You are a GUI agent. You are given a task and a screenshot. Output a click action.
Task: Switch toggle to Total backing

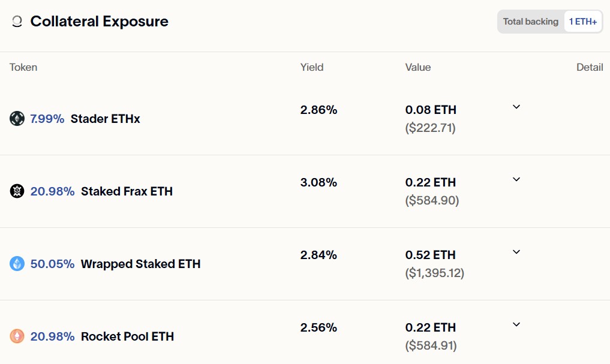[x=531, y=22]
